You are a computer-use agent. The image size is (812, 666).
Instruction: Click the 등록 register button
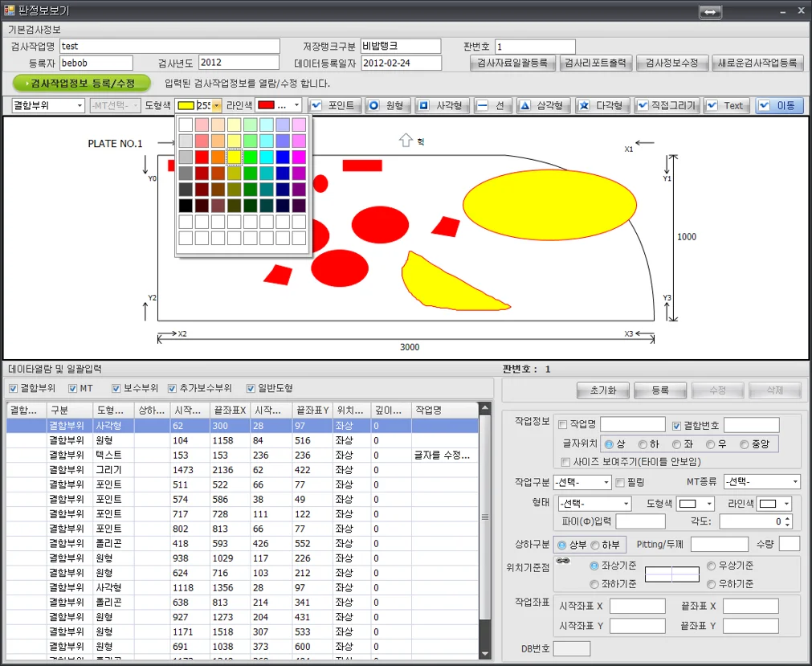[659, 390]
